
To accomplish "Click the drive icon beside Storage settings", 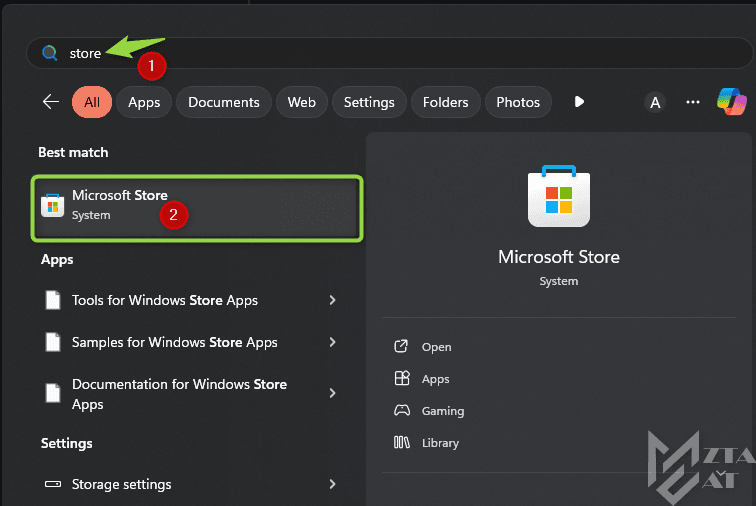I will point(53,484).
